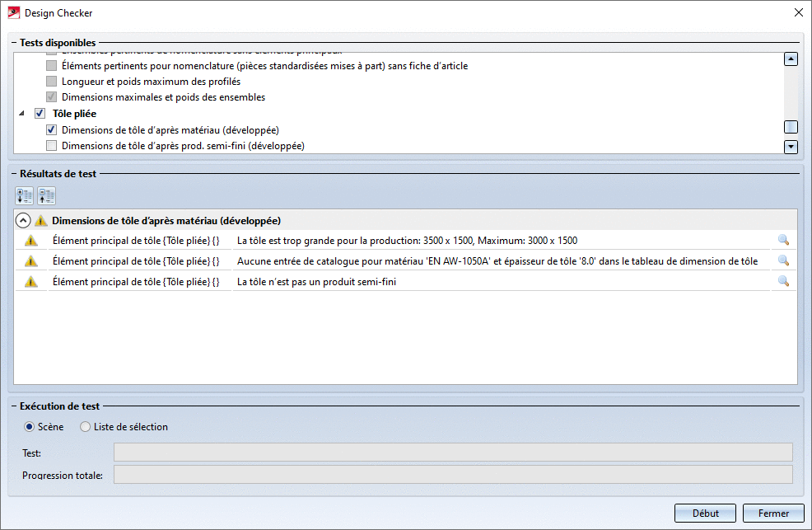Toggle checkbox 'Dimensions maximales et poids des ensembles'
812x530 pixels.
51,97
